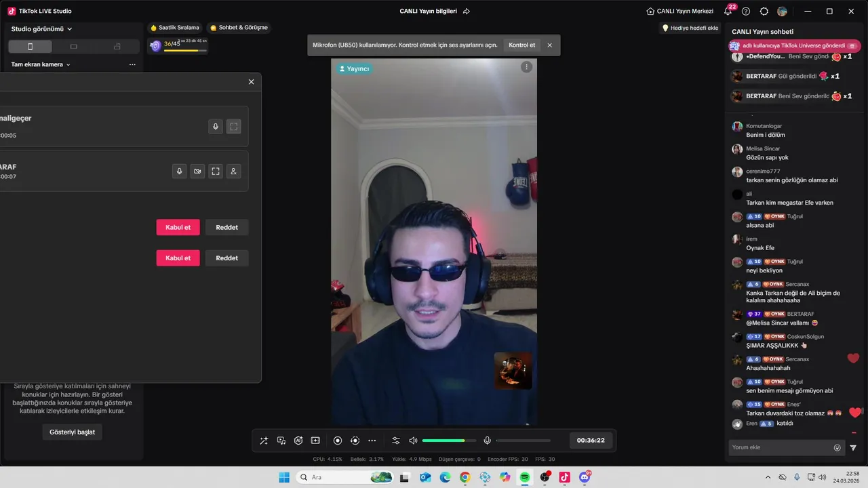
Task: Toggle fullscreen for guest naligeçer
Action: 234,127
